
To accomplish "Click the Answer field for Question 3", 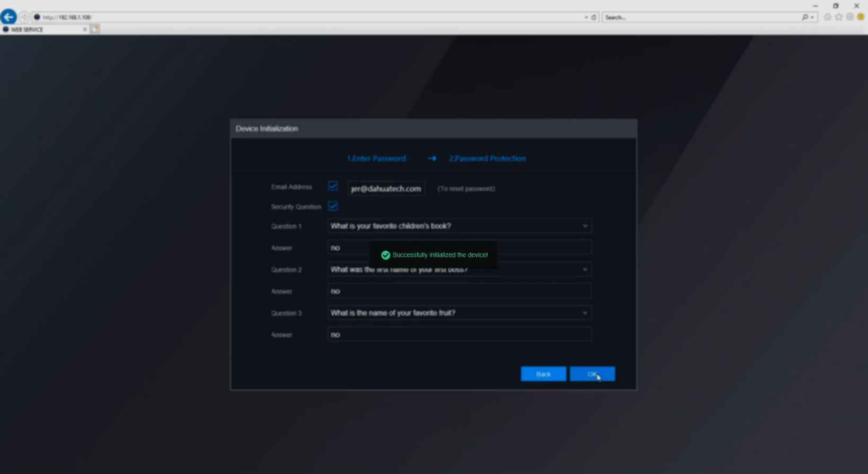I will pyautogui.click(x=459, y=335).
